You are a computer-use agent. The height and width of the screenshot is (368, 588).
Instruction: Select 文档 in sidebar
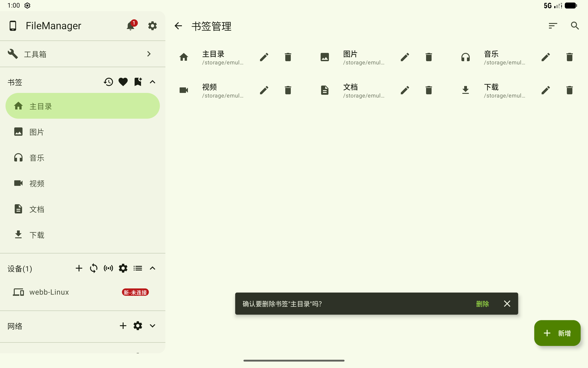(x=83, y=209)
